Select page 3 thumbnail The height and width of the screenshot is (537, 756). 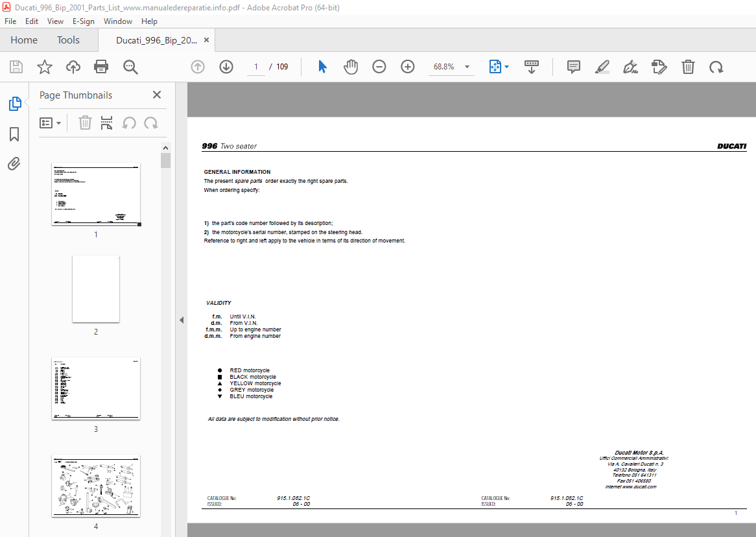click(x=96, y=389)
